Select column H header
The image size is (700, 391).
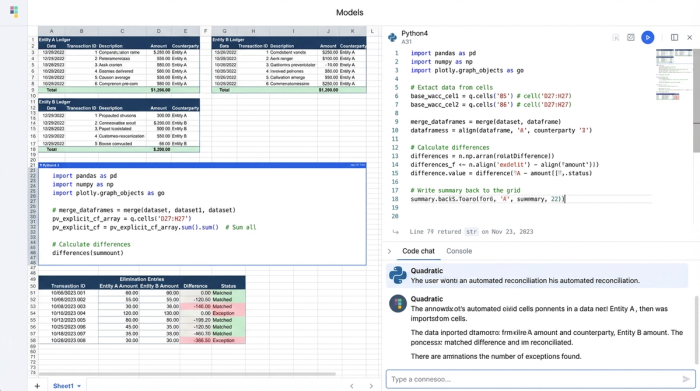(253, 31)
